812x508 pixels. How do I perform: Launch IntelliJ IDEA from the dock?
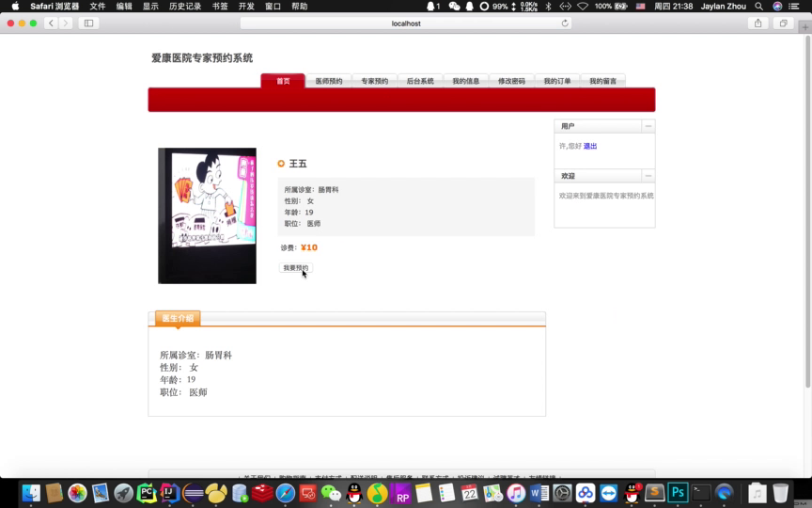click(x=169, y=493)
